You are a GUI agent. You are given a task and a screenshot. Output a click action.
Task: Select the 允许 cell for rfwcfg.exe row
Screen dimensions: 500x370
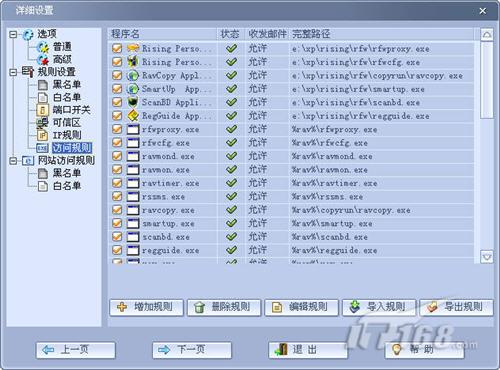tap(257, 143)
